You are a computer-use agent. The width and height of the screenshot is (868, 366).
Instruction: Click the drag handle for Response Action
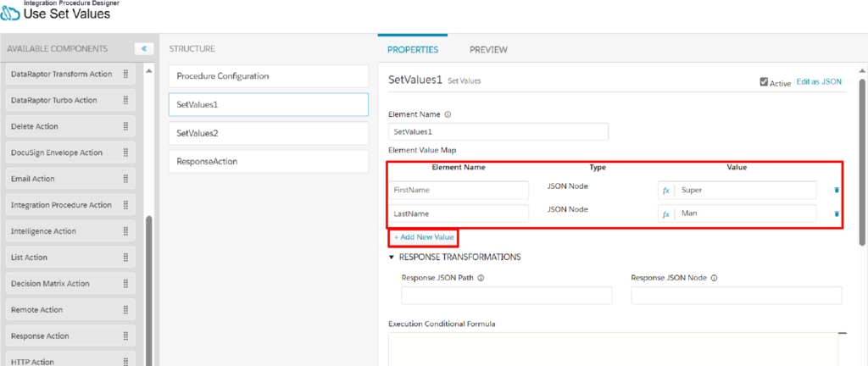pyautogui.click(x=125, y=336)
